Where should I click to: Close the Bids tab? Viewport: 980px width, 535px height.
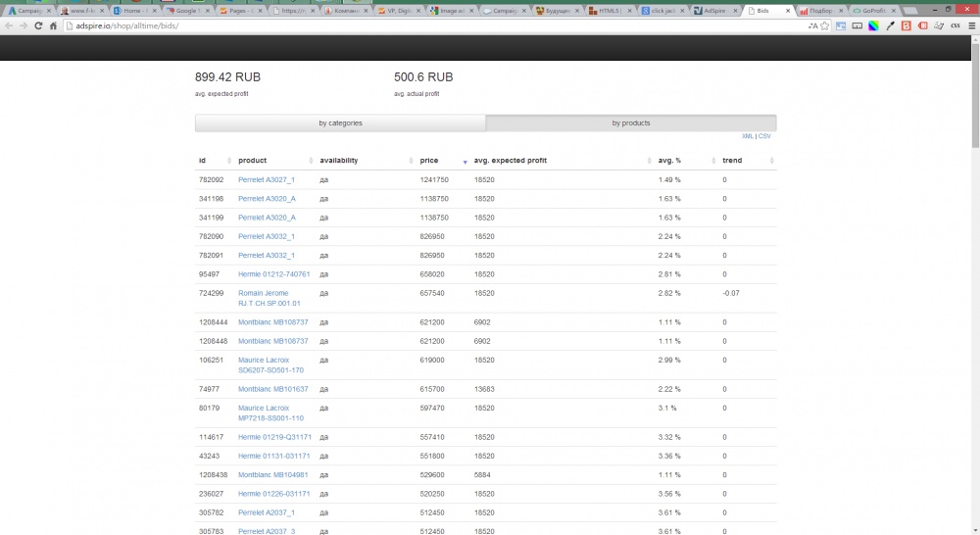(x=788, y=11)
